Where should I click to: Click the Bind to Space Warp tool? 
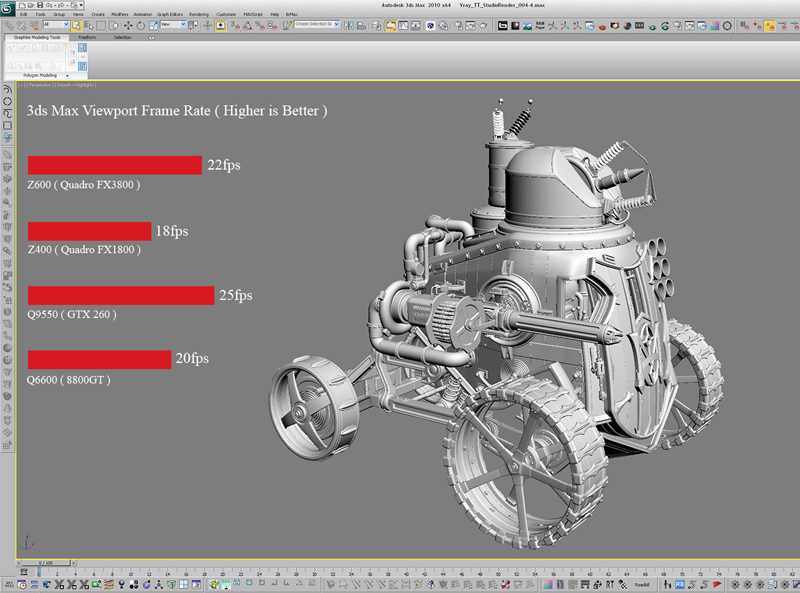click(35, 25)
